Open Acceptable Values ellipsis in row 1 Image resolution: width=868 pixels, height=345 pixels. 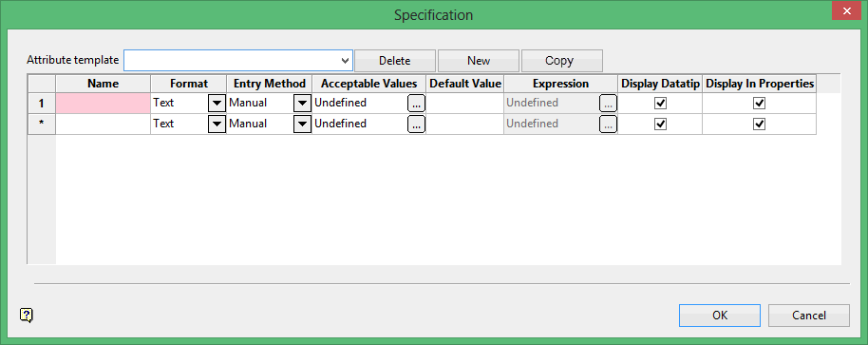coord(416,103)
